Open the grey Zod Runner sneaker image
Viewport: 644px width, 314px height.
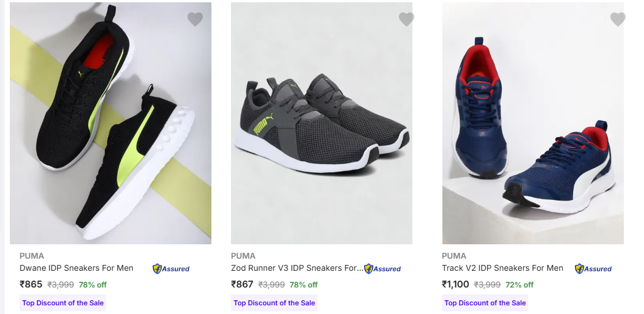321,123
